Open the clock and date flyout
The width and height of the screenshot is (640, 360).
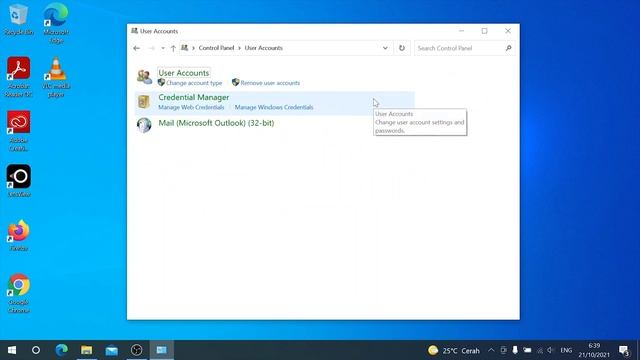tap(594, 350)
